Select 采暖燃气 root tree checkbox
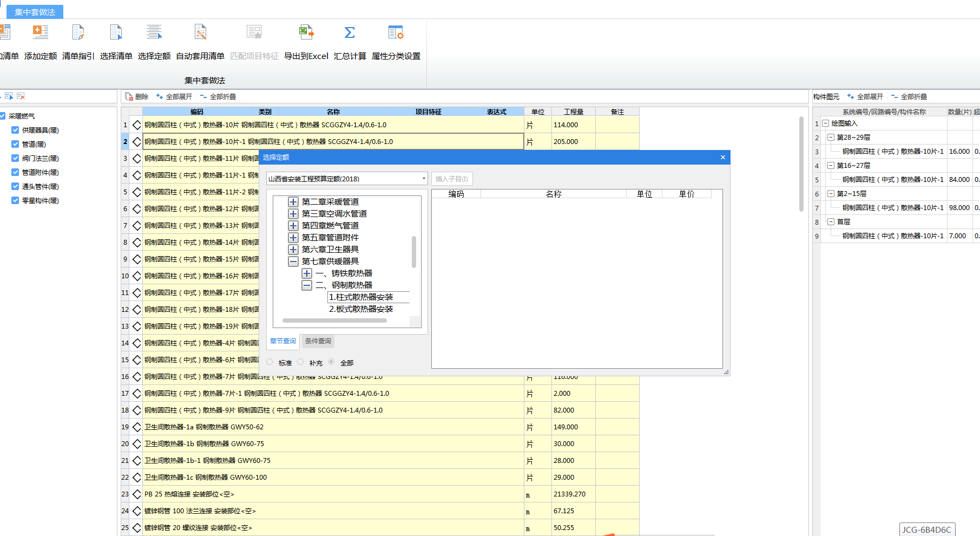The height and width of the screenshot is (536, 980). point(3,116)
